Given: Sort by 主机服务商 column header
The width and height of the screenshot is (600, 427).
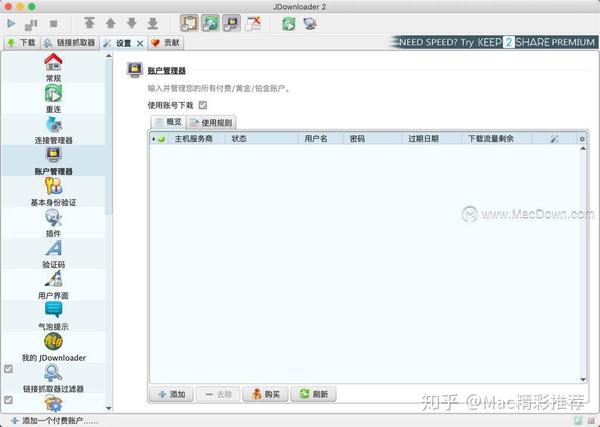Looking at the screenshot, I should (x=197, y=139).
